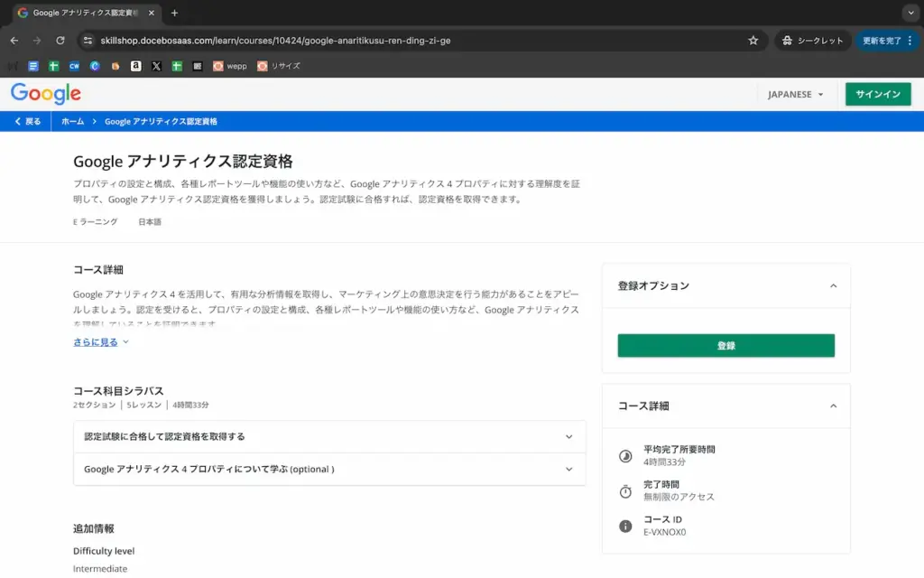
Task: Collapse the コース詳細 sidebar panel
Action: point(833,406)
